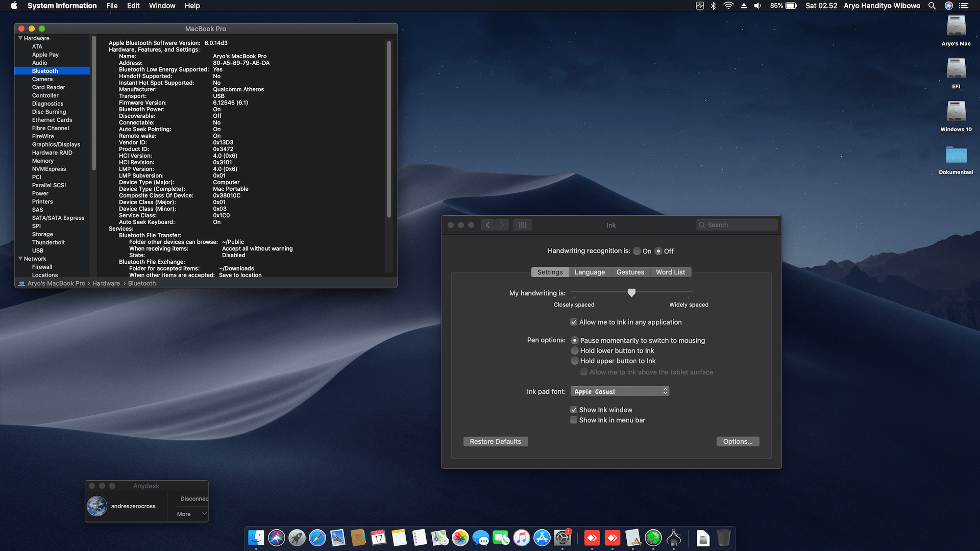Click the show all preferences grid icon
The height and width of the screenshot is (551, 980).
[x=523, y=225]
